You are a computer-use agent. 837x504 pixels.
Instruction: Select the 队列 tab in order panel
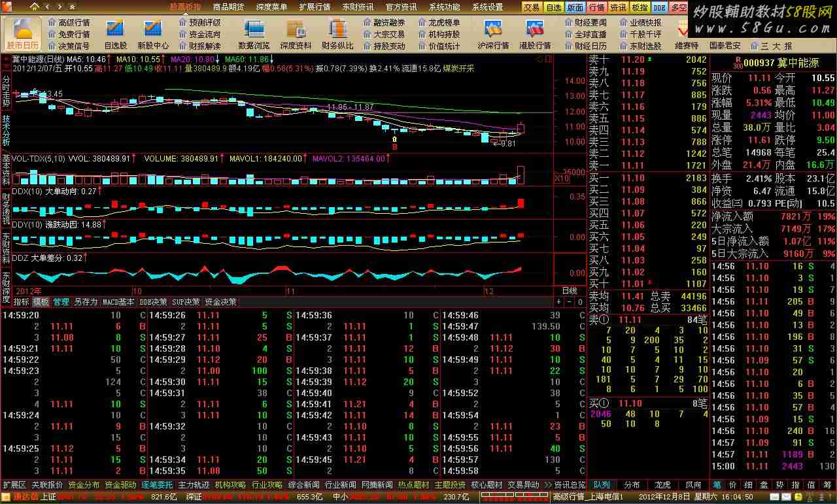[602, 485]
